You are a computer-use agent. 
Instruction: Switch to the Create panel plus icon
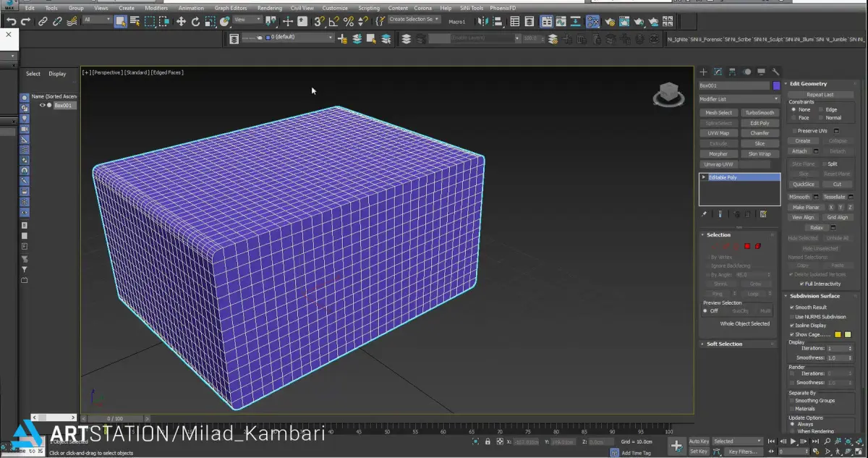[703, 72]
